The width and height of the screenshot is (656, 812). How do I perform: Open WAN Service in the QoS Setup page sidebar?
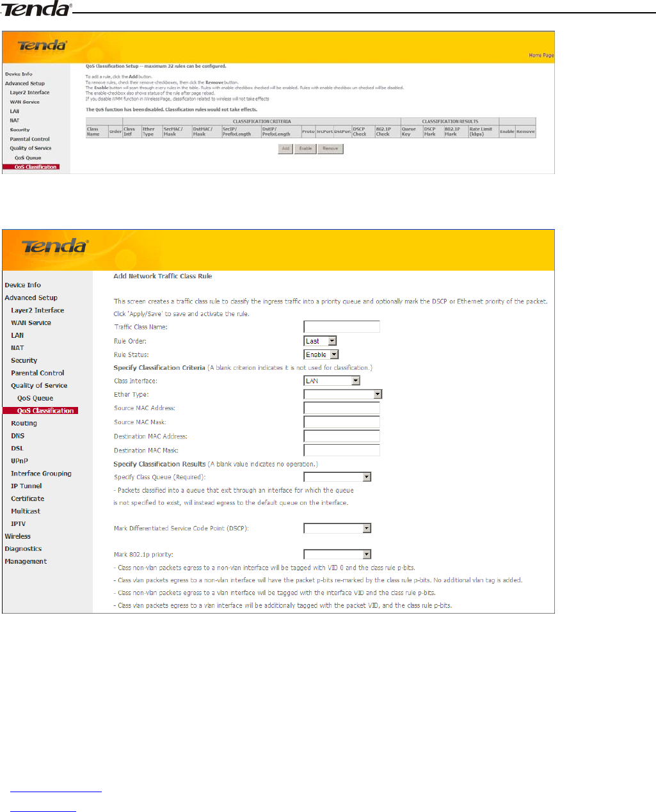pos(24,102)
